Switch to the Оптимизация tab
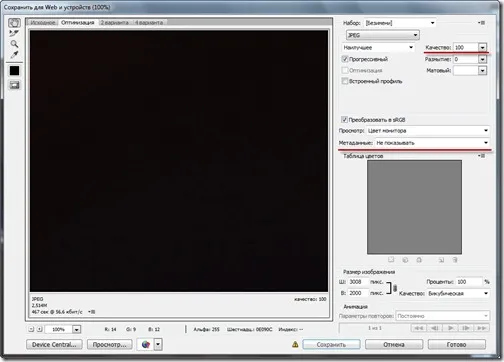504x362 pixels. coord(78,23)
